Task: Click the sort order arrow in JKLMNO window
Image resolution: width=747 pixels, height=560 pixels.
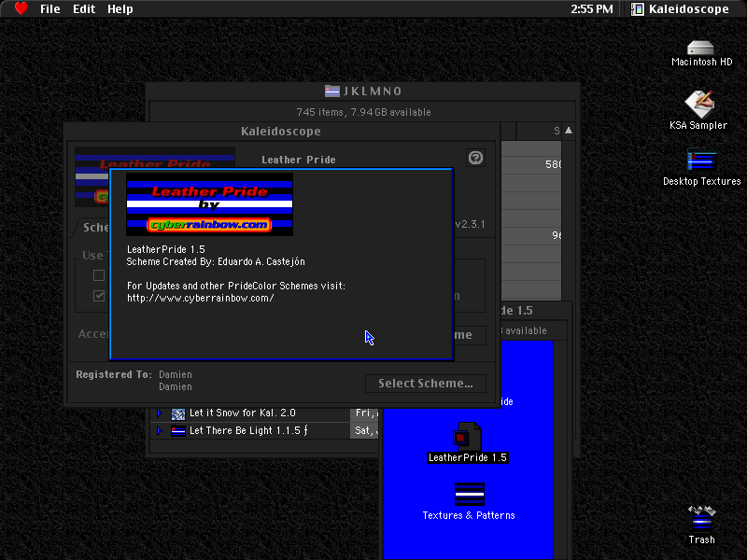Action: (x=569, y=131)
